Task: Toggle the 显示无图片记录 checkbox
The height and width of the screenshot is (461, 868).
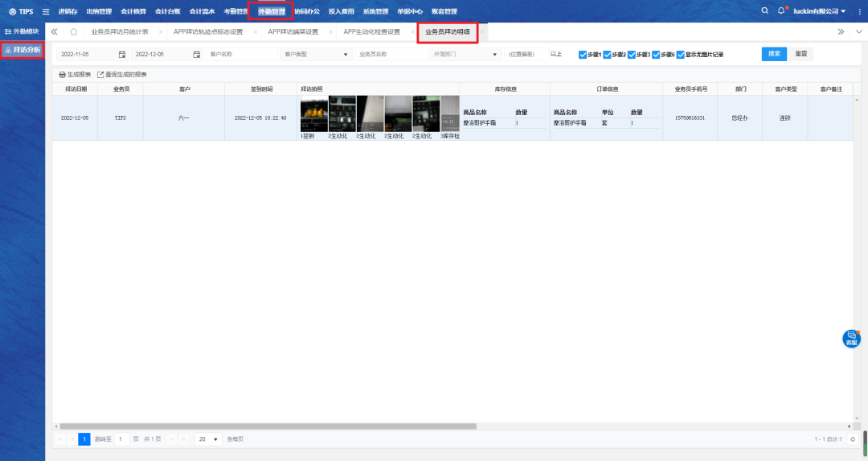Action: [681, 55]
